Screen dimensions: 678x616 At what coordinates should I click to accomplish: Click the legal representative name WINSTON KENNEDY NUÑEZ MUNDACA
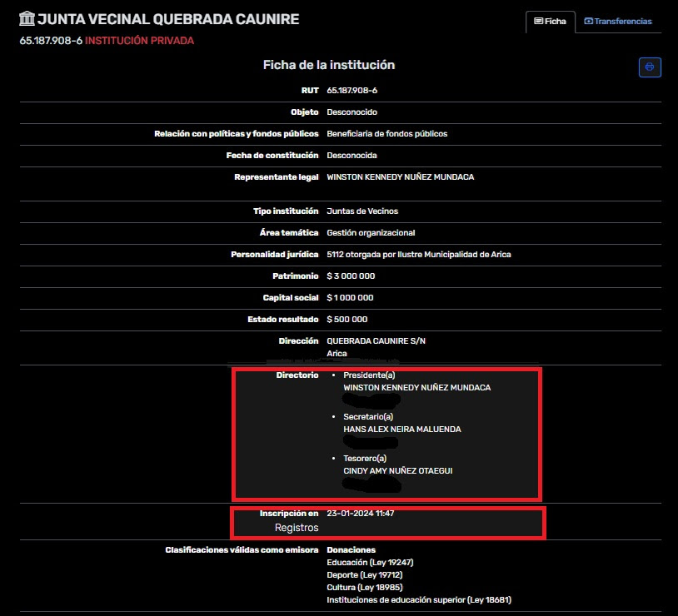point(401,177)
